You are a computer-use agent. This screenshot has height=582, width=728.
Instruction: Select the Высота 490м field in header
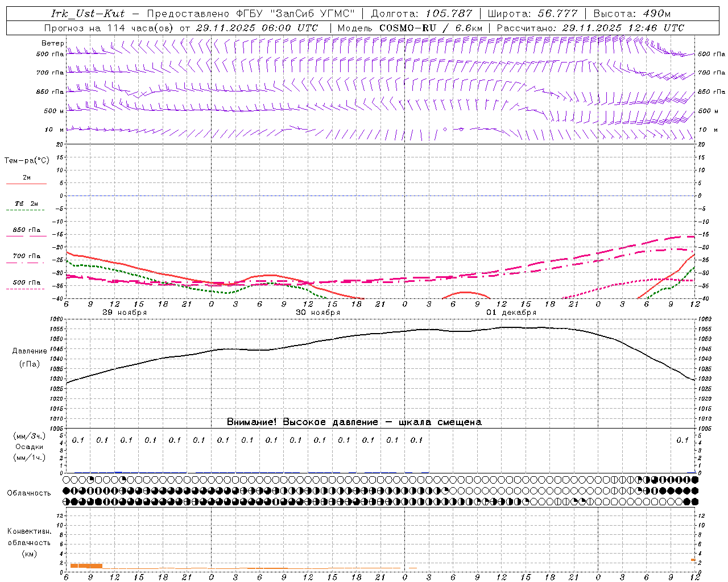point(632,14)
